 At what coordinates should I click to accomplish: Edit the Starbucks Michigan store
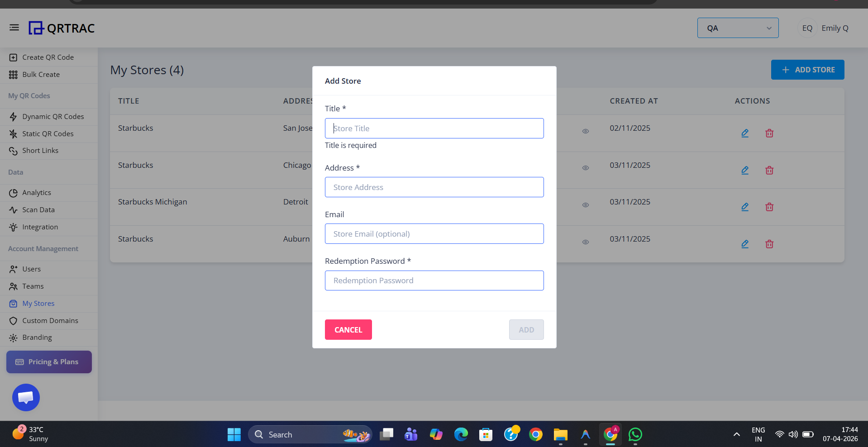(745, 207)
